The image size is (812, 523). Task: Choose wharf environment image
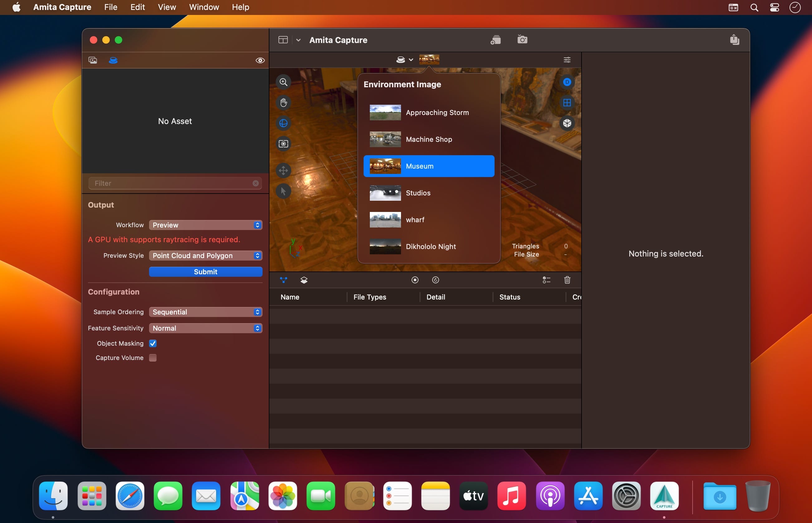[429, 220]
